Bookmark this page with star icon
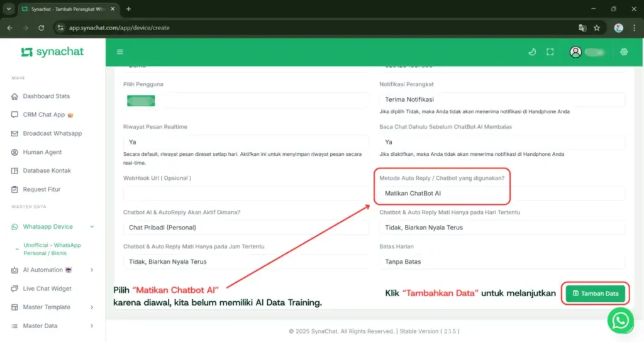This screenshot has width=644, height=342. pos(597,28)
